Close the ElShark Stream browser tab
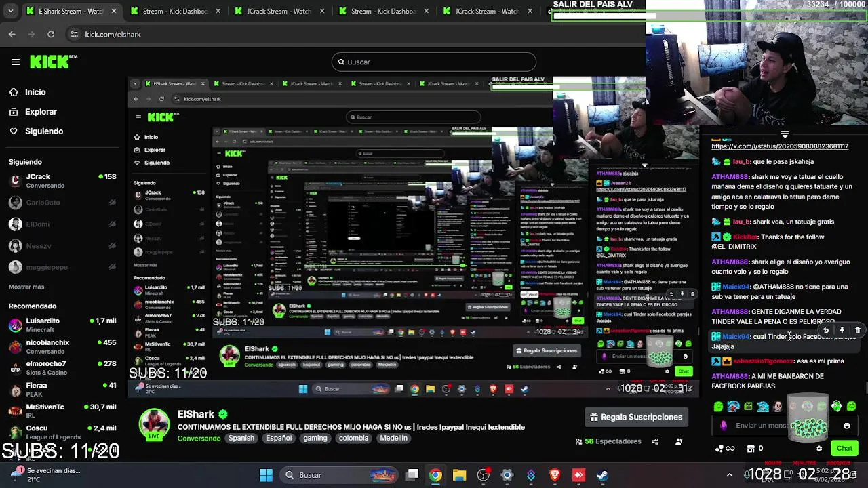This screenshot has width=868, height=488. point(113,11)
